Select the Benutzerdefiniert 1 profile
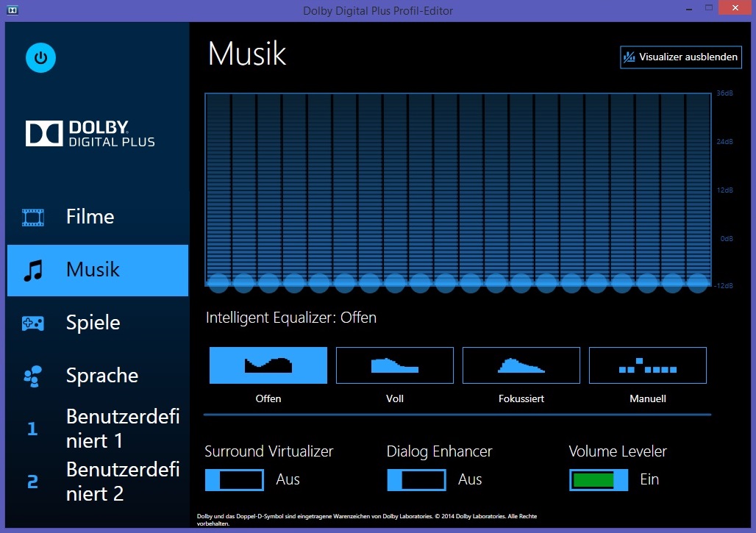This screenshot has width=756, height=533. point(97,429)
